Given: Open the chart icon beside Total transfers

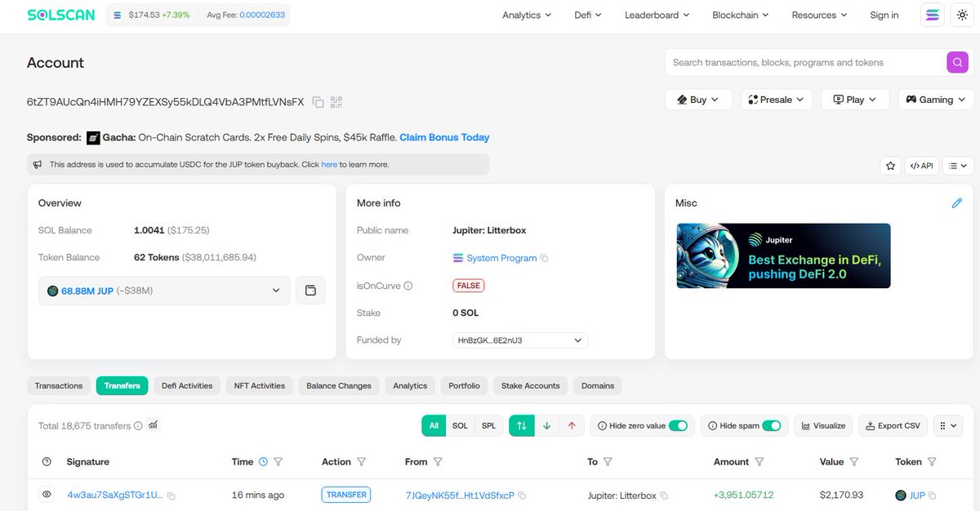Looking at the screenshot, I should [153, 425].
